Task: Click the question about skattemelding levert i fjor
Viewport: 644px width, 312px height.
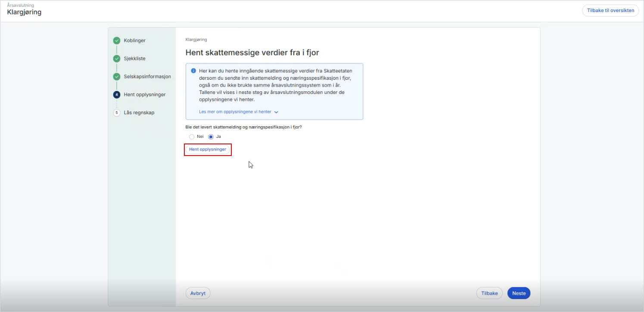Action: [x=243, y=127]
